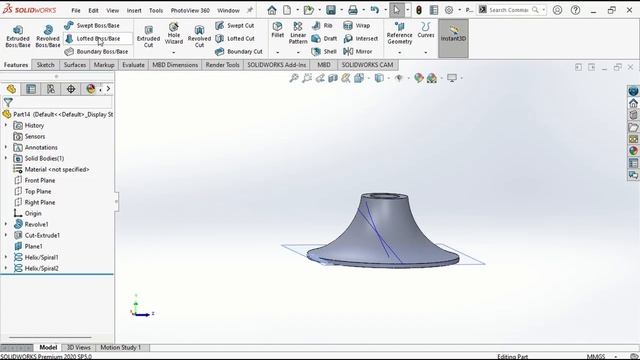Viewport: 640px width, 360px height.
Task: Click the Edit Appearance icon
Action: (418, 78)
